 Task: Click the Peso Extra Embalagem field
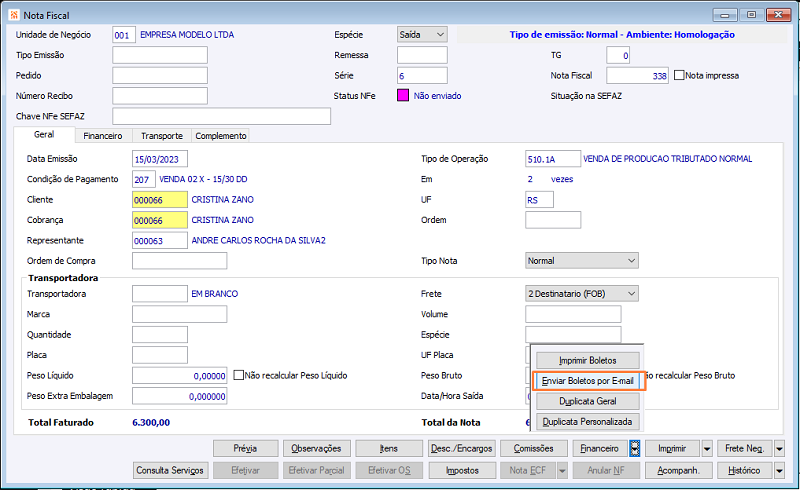coord(180,396)
